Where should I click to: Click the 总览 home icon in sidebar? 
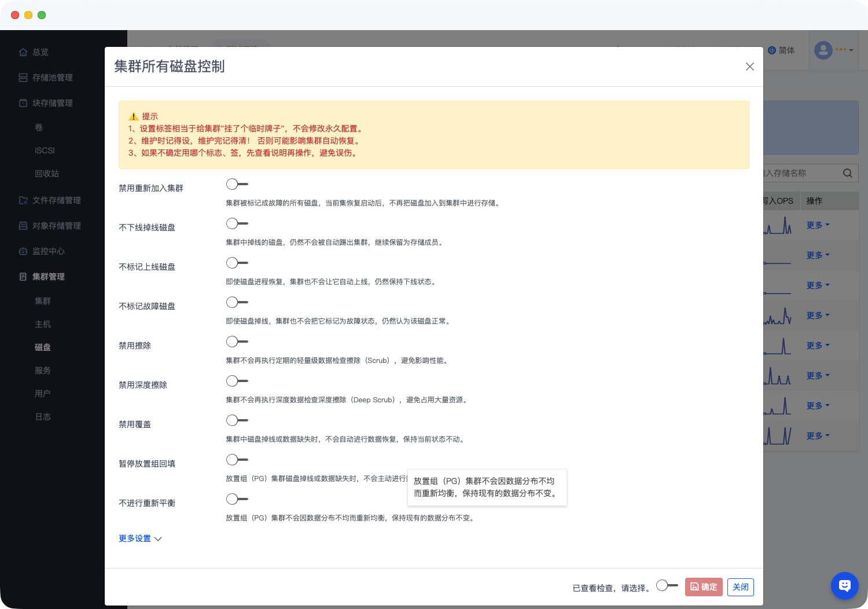(x=23, y=52)
